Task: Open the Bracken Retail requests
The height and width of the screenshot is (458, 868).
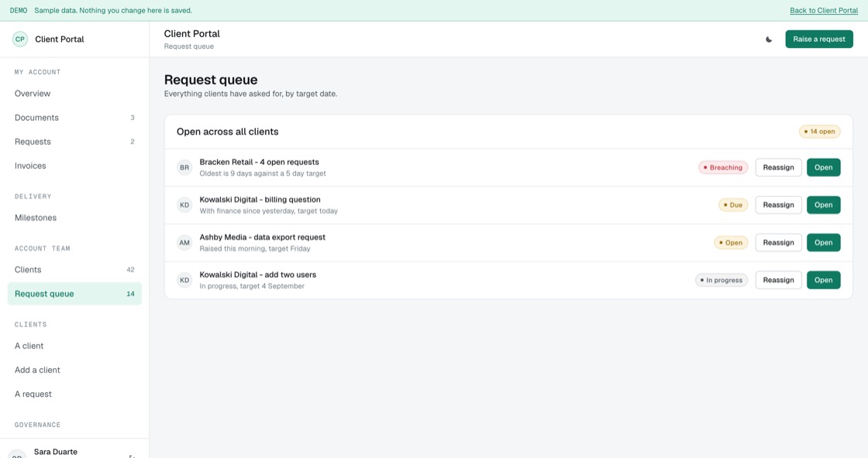Action: pyautogui.click(x=823, y=167)
